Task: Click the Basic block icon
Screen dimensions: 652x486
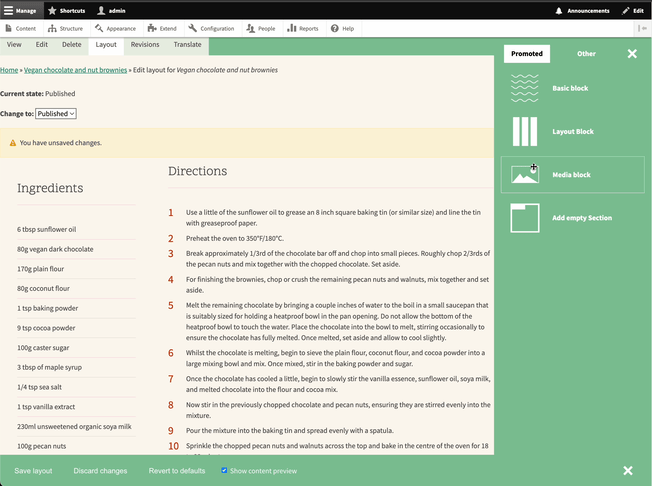Action: 525,89
